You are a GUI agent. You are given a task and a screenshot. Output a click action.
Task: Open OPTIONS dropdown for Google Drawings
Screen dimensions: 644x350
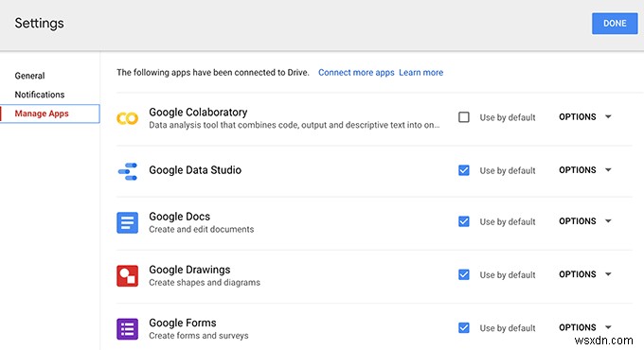click(585, 274)
